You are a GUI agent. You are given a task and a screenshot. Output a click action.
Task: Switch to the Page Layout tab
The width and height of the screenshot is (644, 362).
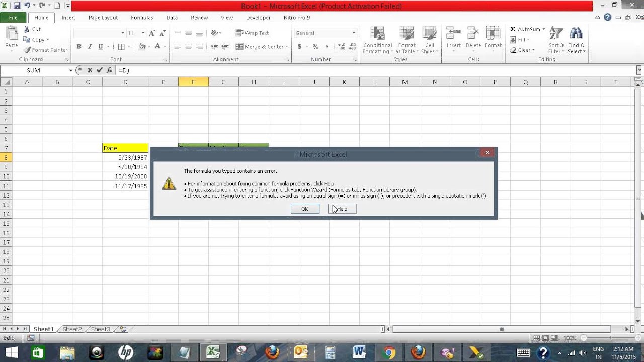tap(103, 17)
